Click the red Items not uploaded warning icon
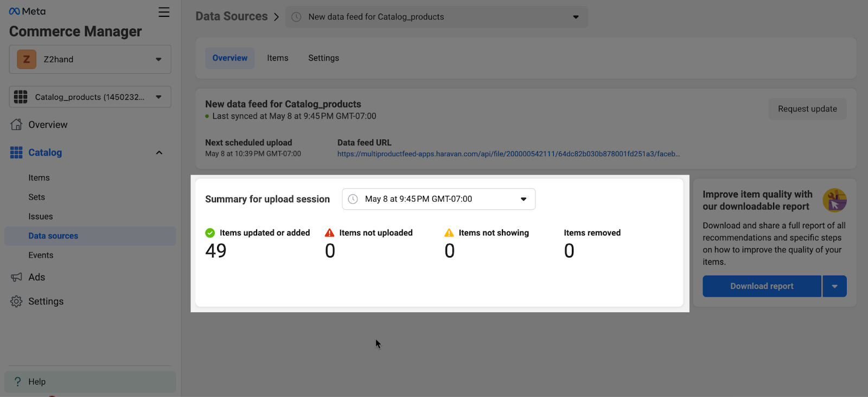The image size is (868, 397). point(329,233)
